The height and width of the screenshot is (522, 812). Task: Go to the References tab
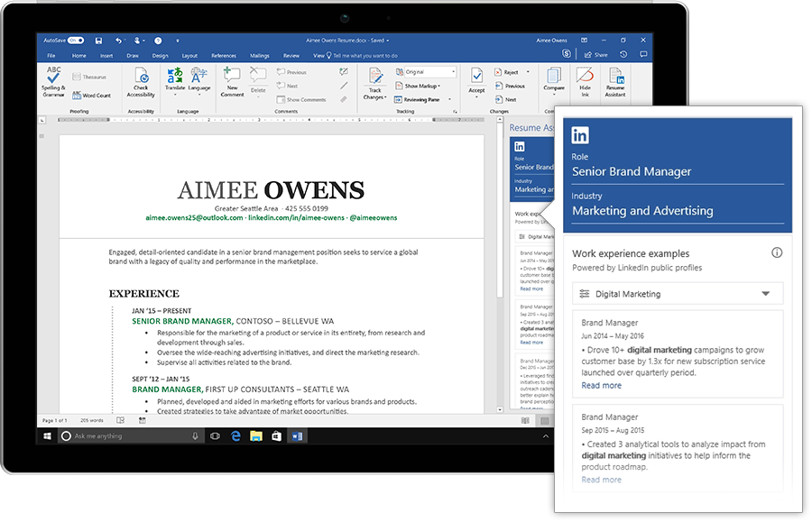pos(224,55)
